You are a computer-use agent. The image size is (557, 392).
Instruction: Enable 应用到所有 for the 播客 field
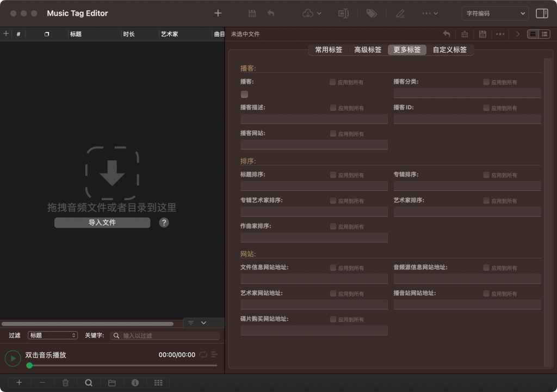332,82
